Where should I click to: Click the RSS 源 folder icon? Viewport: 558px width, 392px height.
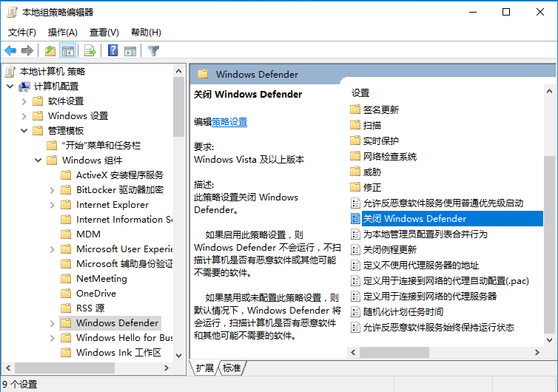66,308
